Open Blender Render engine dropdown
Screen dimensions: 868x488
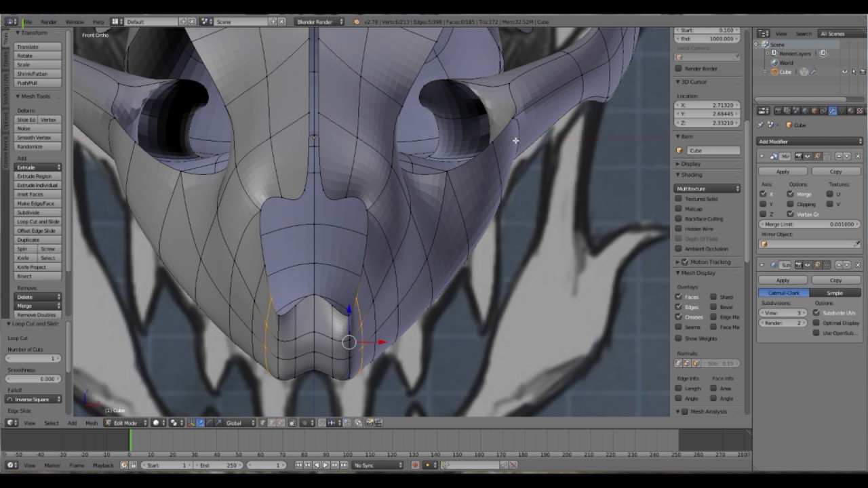(320, 22)
